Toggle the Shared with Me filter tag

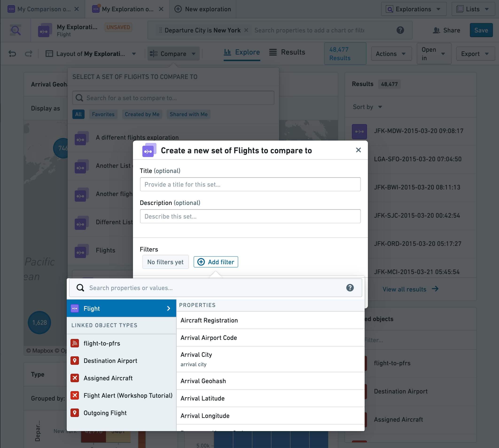tap(188, 114)
